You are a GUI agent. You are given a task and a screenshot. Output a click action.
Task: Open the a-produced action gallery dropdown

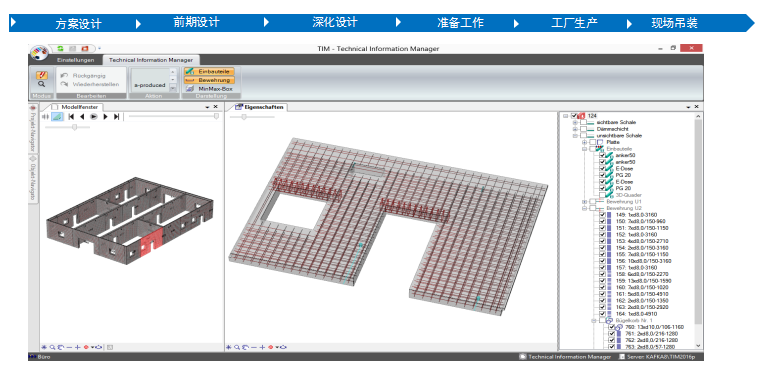(172, 88)
